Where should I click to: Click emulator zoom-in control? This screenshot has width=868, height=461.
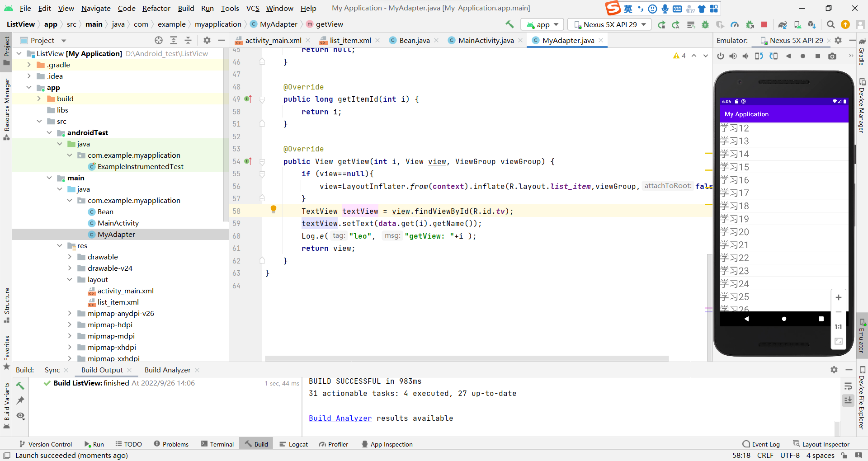pyautogui.click(x=839, y=297)
